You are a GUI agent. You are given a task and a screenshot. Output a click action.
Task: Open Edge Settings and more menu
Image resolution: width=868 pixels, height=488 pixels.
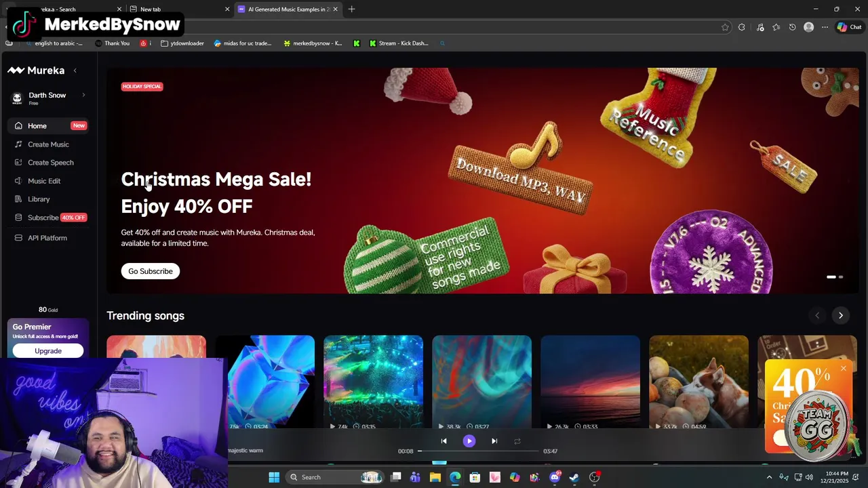(825, 27)
